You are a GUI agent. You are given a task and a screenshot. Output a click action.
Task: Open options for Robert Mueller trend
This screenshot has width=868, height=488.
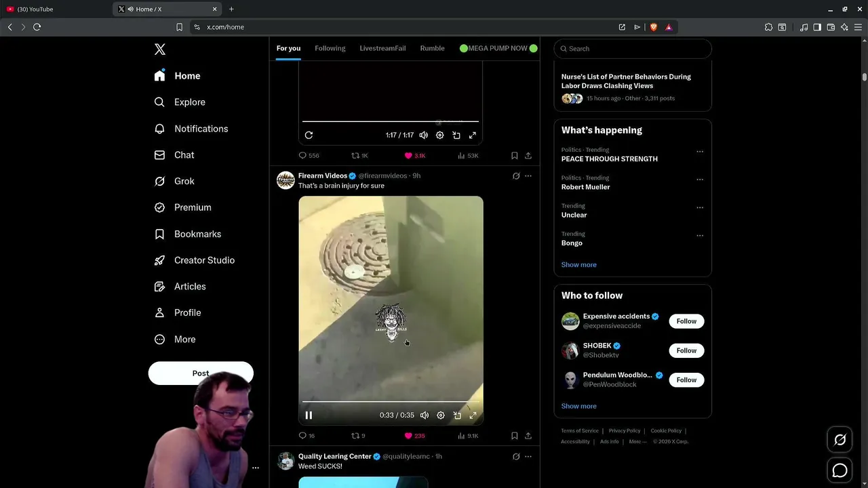click(700, 180)
